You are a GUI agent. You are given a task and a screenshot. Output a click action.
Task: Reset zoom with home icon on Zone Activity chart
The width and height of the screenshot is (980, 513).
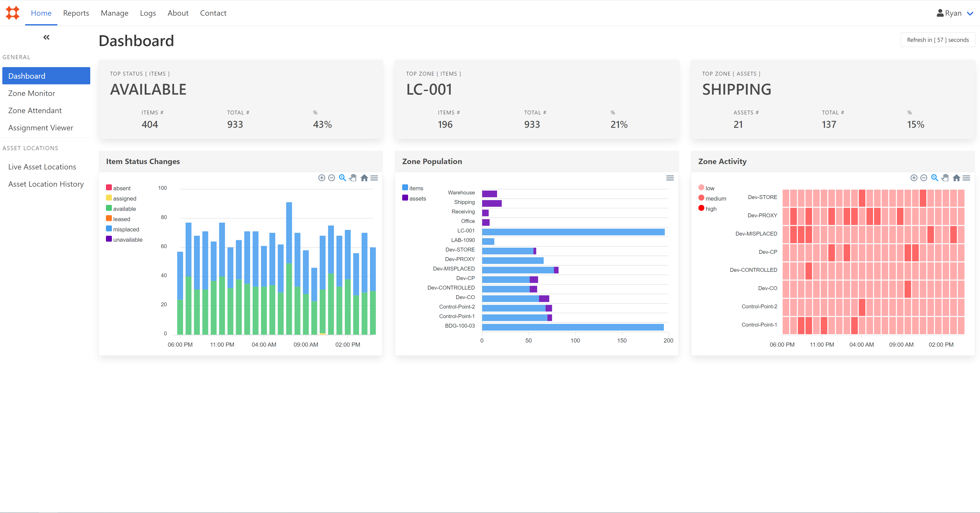pos(956,178)
